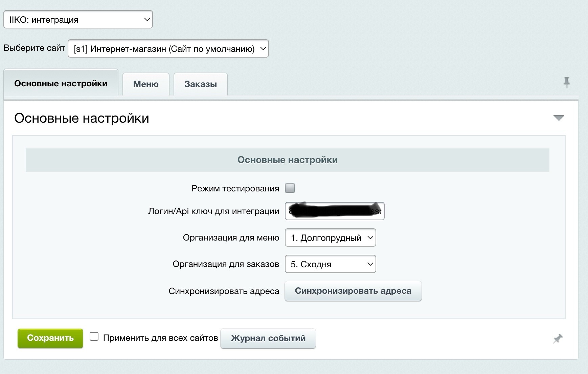Uncheck the testing mode checkbox

[290, 188]
